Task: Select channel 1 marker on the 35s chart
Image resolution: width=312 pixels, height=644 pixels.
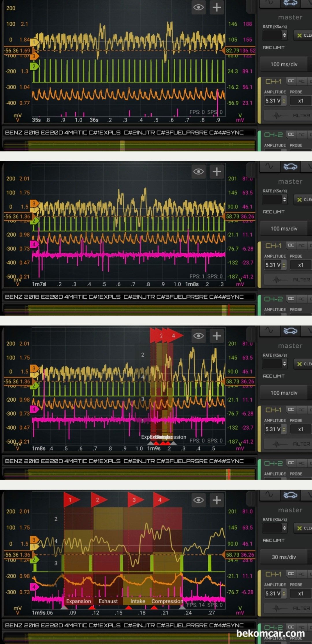Action: tap(34, 42)
